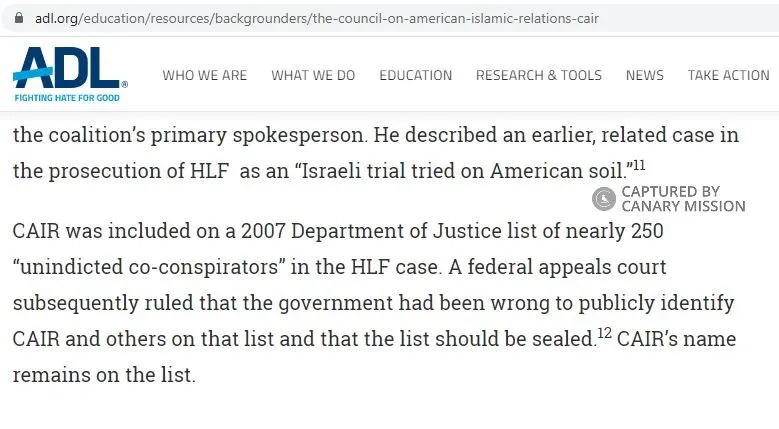Click the "remains on the list" text

(103, 376)
